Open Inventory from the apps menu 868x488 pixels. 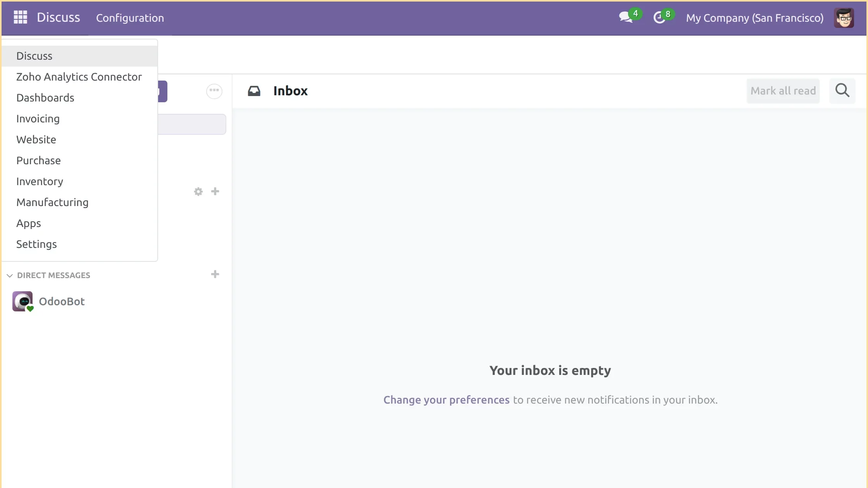point(39,181)
